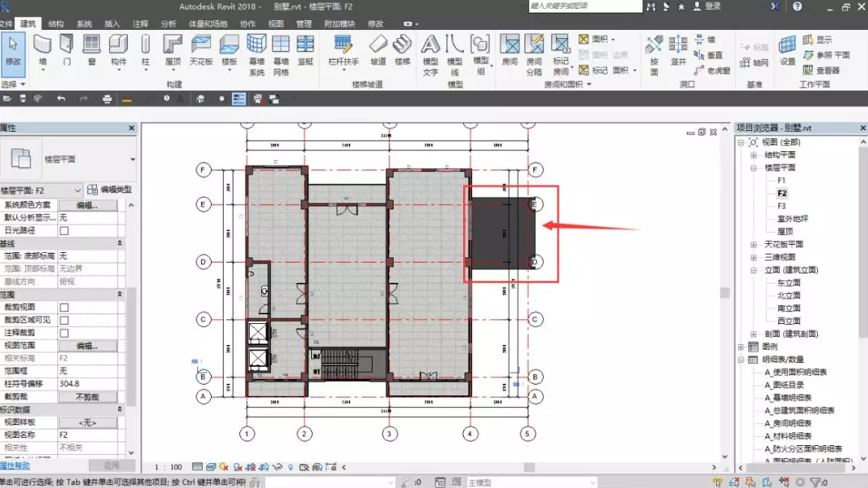Open the 楼层平面: F2 dropdown in Properties

[78, 191]
